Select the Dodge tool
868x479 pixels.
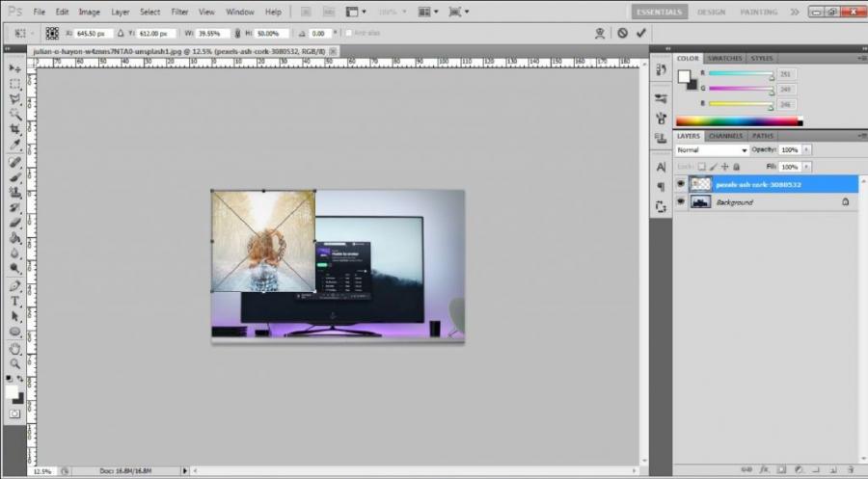point(14,269)
